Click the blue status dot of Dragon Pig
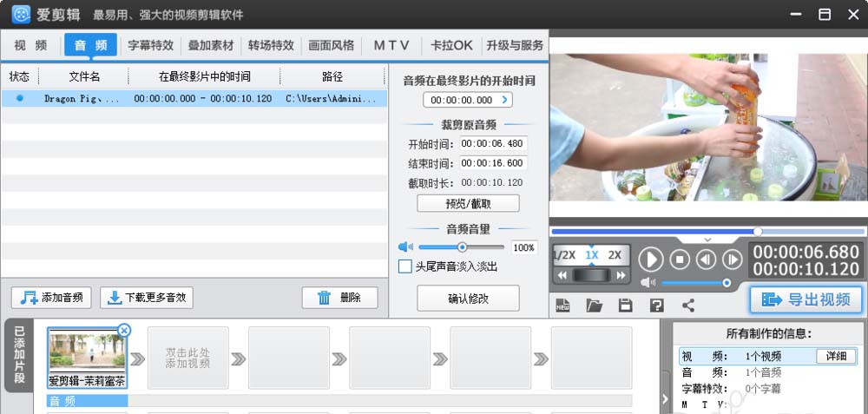The width and height of the screenshot is (868, 414). click(20, 98)
